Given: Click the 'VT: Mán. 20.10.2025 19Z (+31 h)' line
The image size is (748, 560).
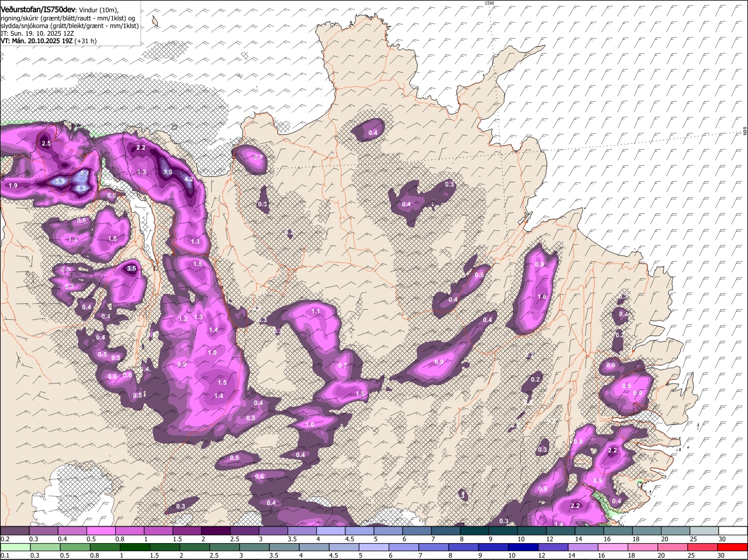Looking at the screenshot, I should click(x=49, y=42).
